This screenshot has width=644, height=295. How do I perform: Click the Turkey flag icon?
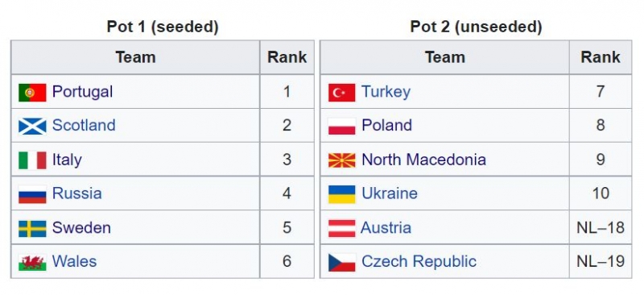tap(341, 93)
